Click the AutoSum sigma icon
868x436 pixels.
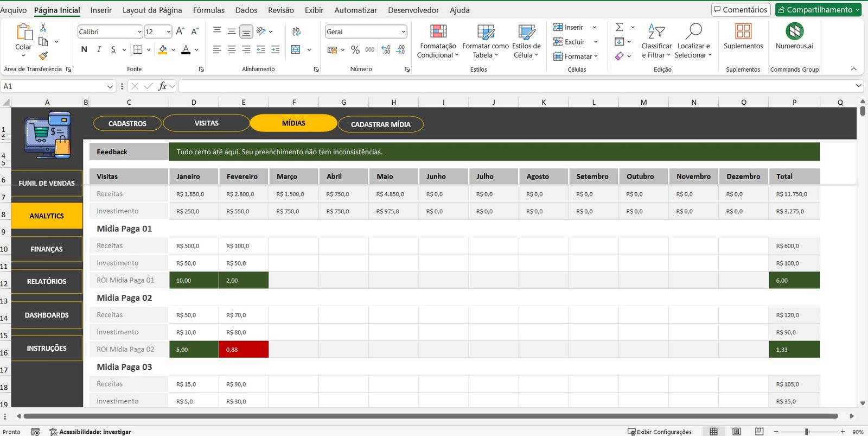coord(619,27)
